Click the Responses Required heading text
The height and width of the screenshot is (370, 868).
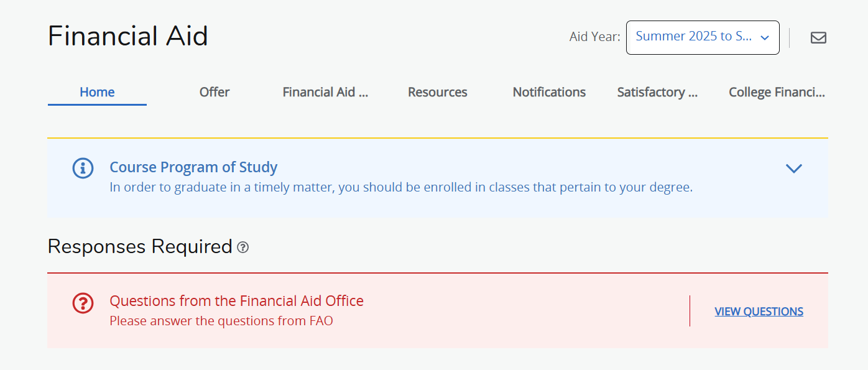coord(140,247)
